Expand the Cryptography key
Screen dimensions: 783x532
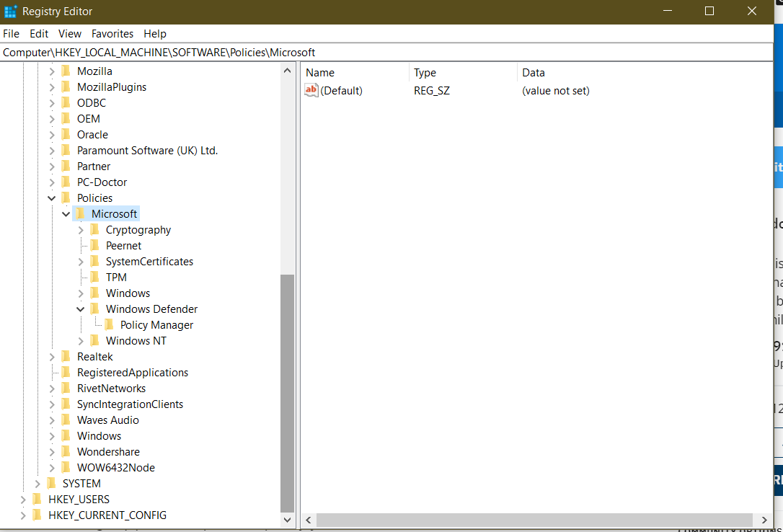click(81, 230)
